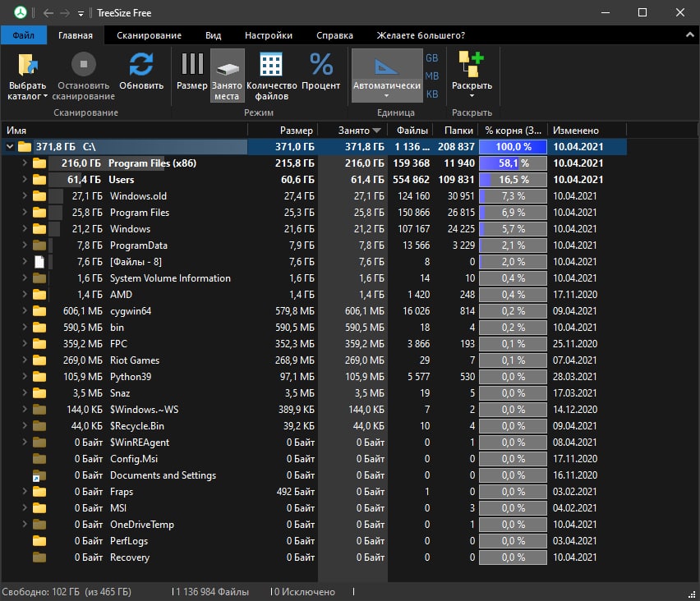Open the Сканирование tab
700x601 pixels.
tap(149, 35)
